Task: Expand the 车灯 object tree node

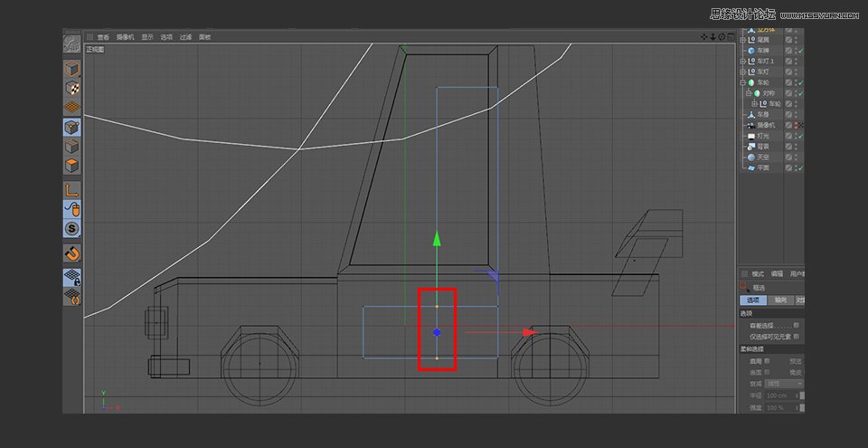Action: 743,72
